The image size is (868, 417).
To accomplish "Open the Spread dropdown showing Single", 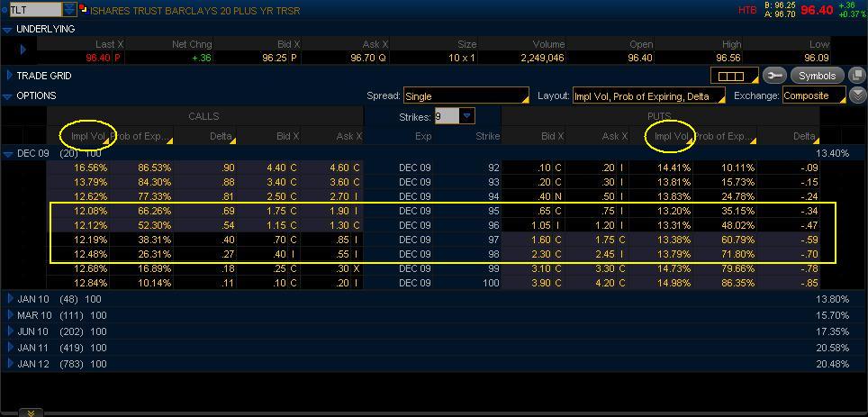I will pos(466,95).
